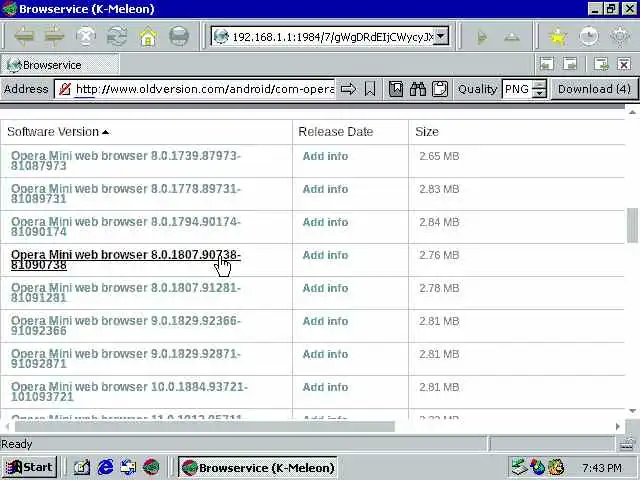The image size is (640, 480).
Task: Click the Up one level icon
Action: (512, 37)
